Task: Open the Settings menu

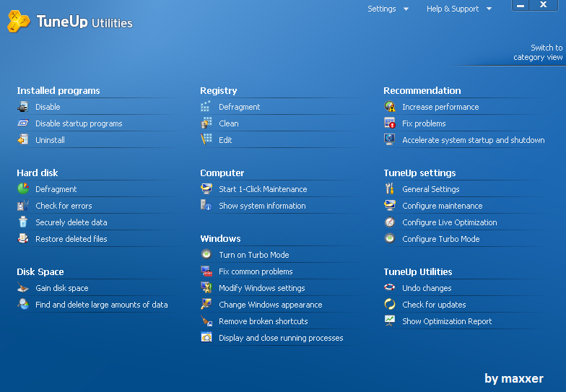Action: tap(381, 9)
